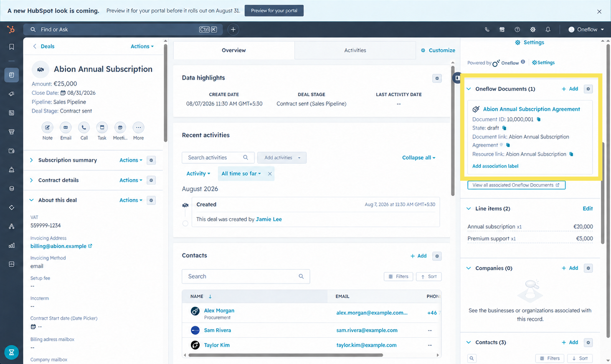Focus the Search activities field
611x364 pixels.
218,158
